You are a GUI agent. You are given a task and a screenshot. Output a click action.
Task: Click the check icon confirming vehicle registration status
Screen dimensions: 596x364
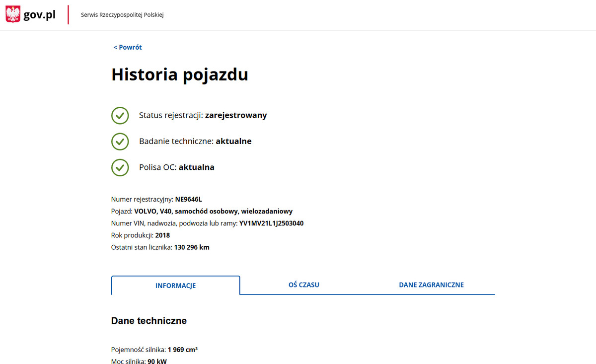[120, 115]
